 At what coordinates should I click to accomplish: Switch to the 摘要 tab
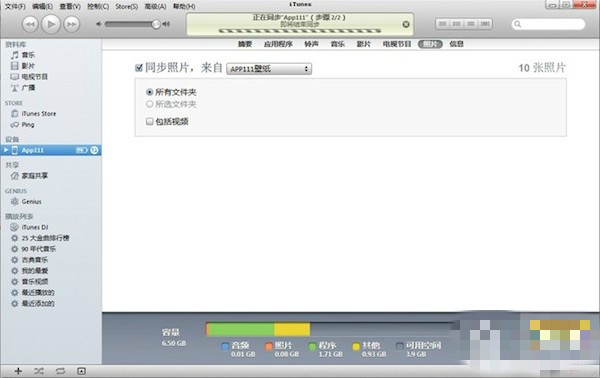245,44
